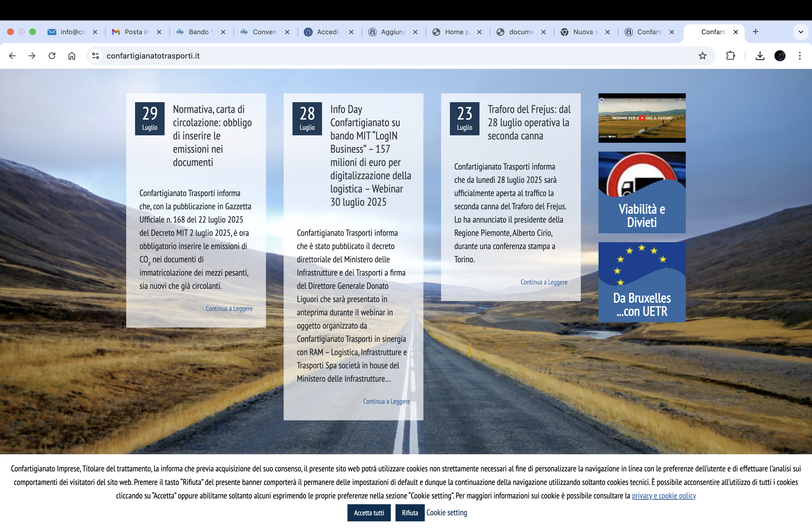Reload the current page

click(x=52, y=56)
